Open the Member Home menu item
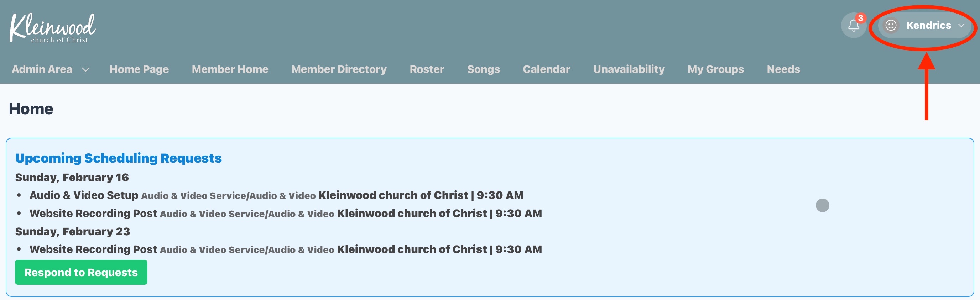980x300 pixels. (x=230, y=69)
